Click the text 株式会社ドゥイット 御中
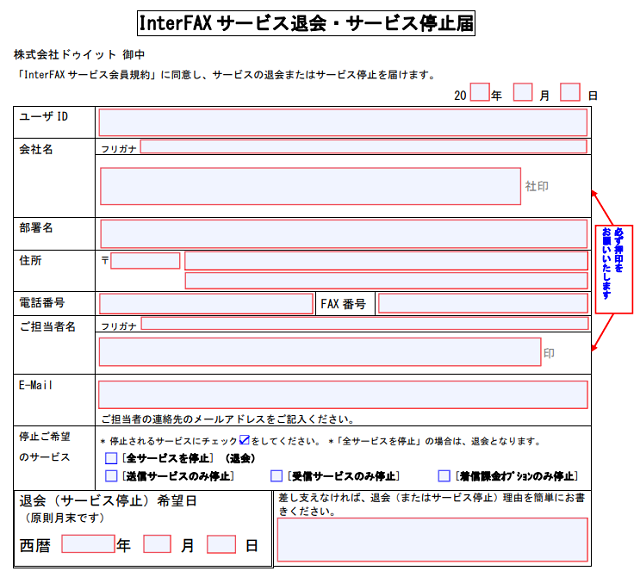Screen dimensions: 640x571 coord(79,54)
